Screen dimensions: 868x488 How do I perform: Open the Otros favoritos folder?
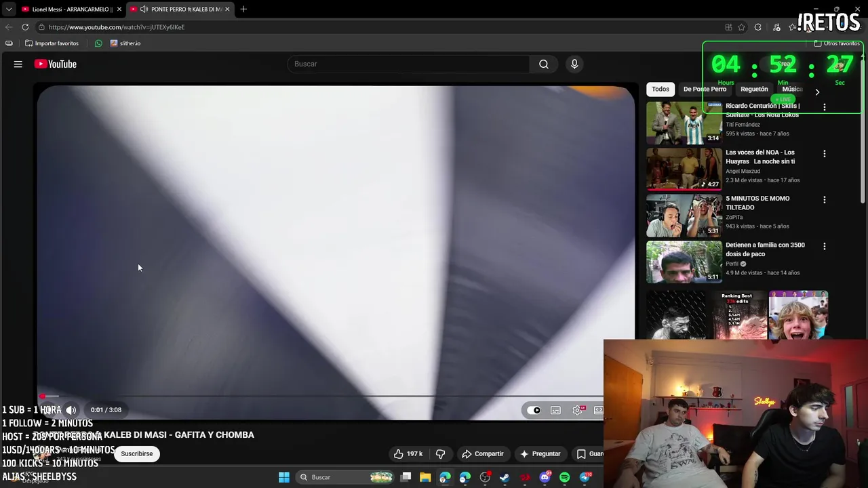point(837,43)
